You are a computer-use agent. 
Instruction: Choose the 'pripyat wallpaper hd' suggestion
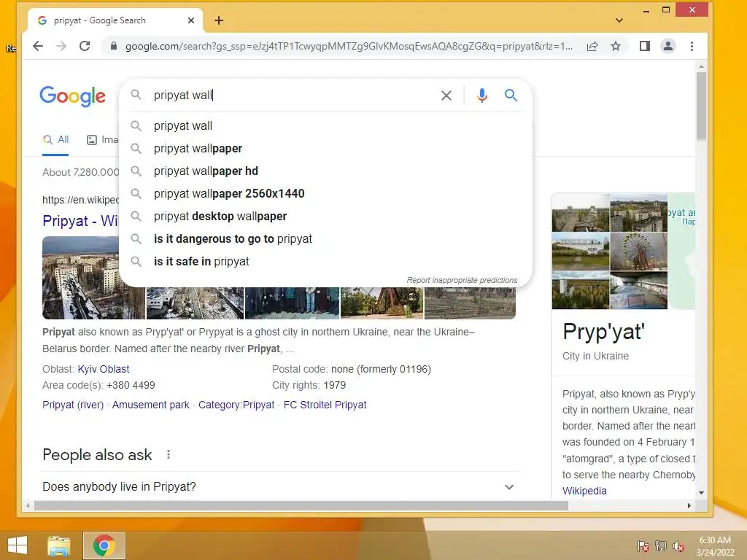pyautogui.click(x=326, y=171)
